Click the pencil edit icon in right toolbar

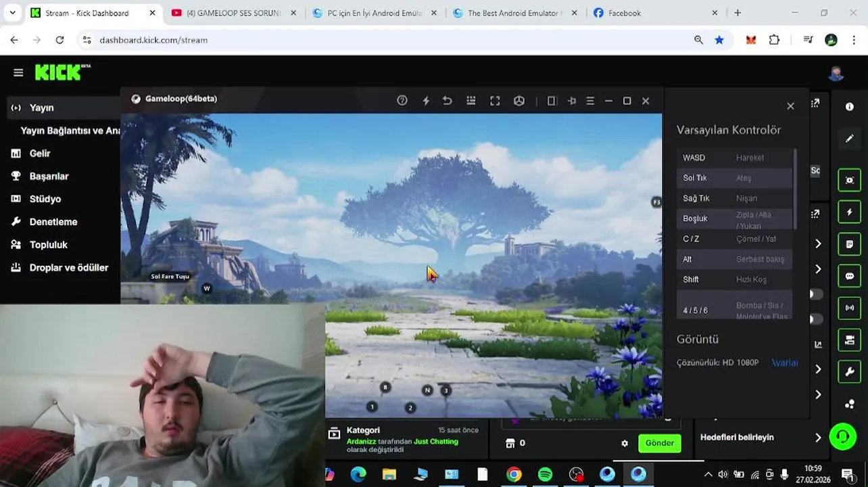[850, 139]
